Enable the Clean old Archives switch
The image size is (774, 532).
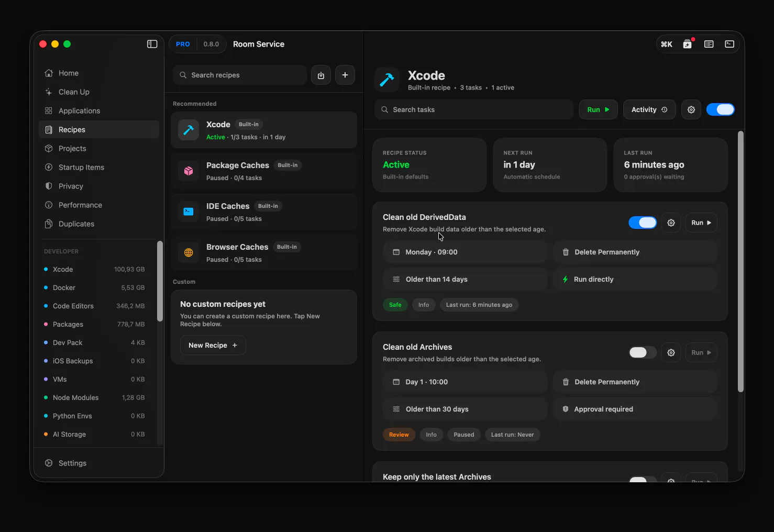(x=643, y=352)
